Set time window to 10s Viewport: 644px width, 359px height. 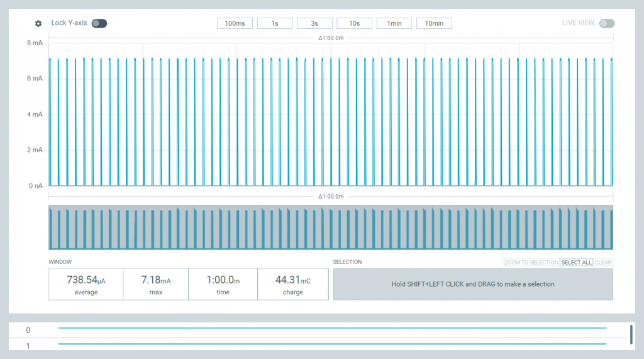[x=355, y=23]
